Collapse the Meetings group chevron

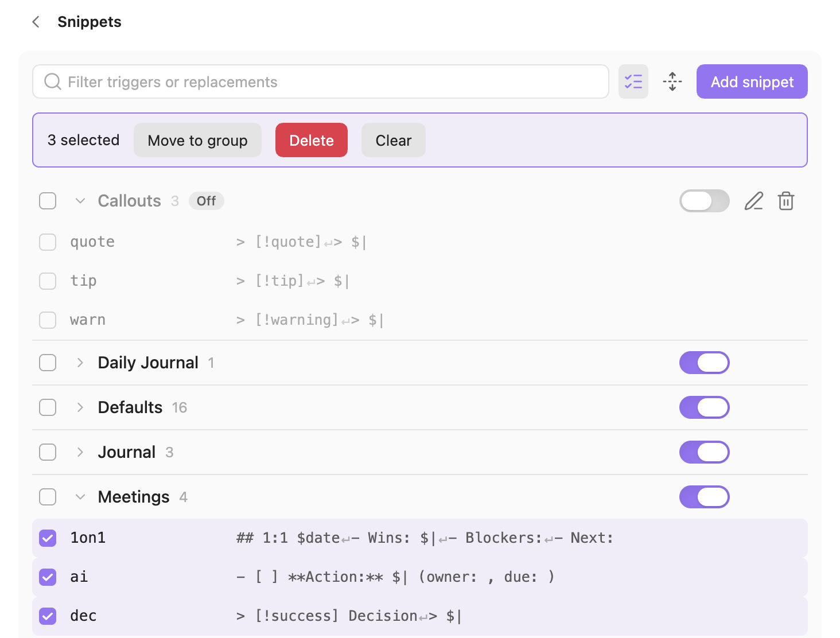coord(80,497)
